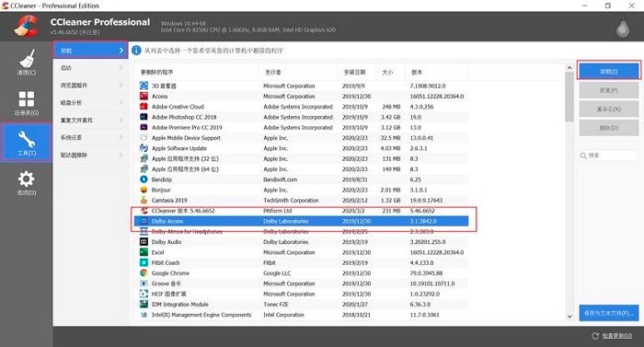The height and width of the screenshot is (347, 644).
Task: Expand the 驱动器擦除 chevron arrow
Action: (x=121, y=155)
